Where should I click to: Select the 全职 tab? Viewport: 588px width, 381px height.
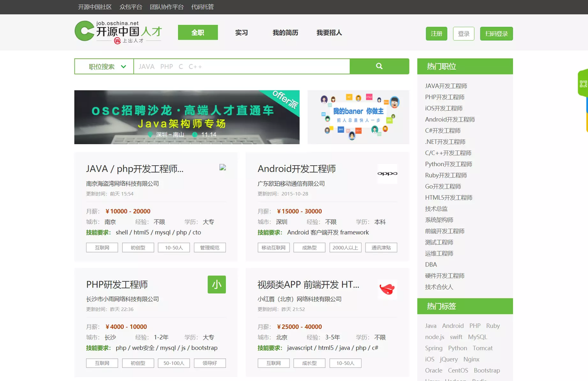(198, 32)
